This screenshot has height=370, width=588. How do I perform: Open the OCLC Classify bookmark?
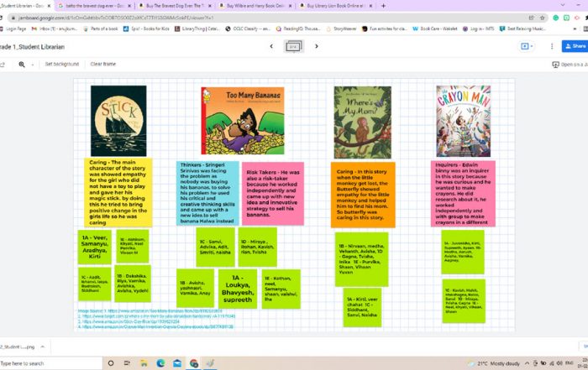tap(248, 29)
